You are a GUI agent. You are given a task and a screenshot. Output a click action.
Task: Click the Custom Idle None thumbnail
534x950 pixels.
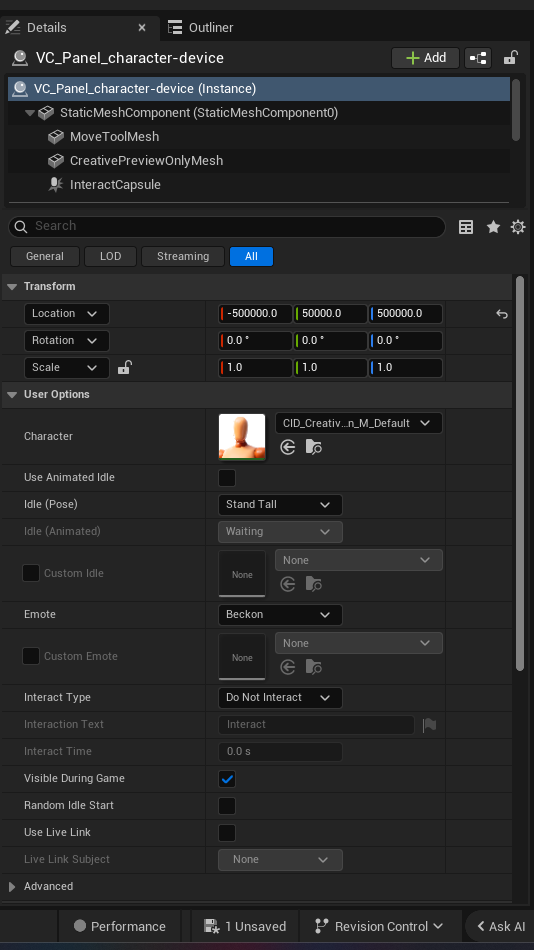pos(242,574)
